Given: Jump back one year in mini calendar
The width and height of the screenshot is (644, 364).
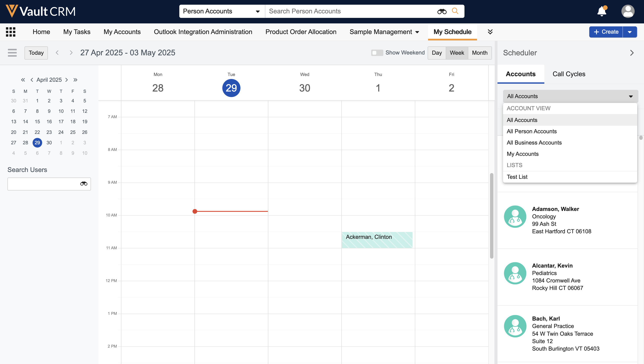Looking at the screenshot, I should pyautogui.click(x=23, y=80).
